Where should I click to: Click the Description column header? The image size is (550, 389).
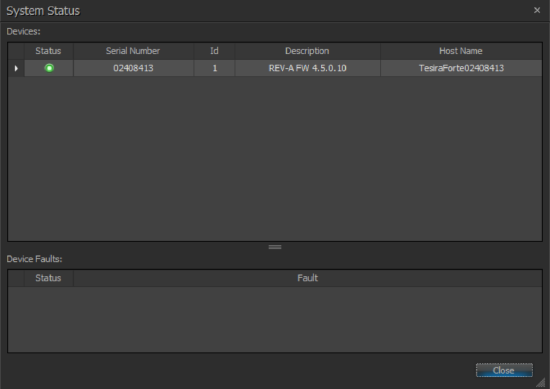pos(307,51)
